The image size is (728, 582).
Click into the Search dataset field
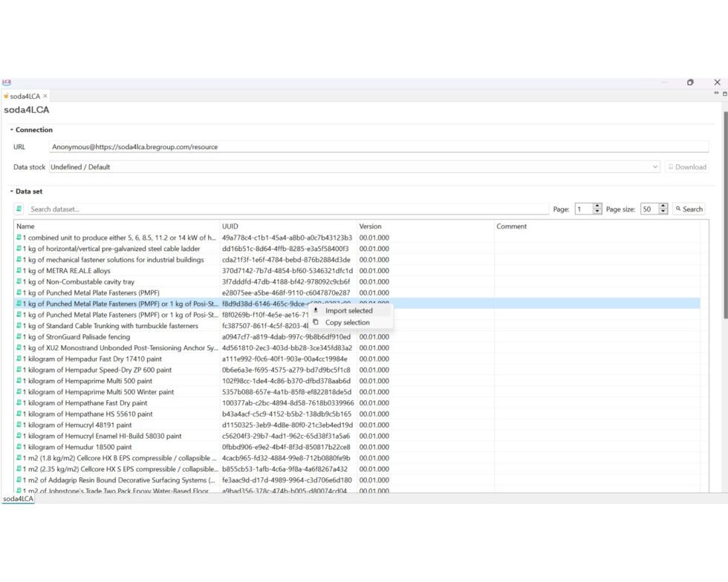click(282, 209)
